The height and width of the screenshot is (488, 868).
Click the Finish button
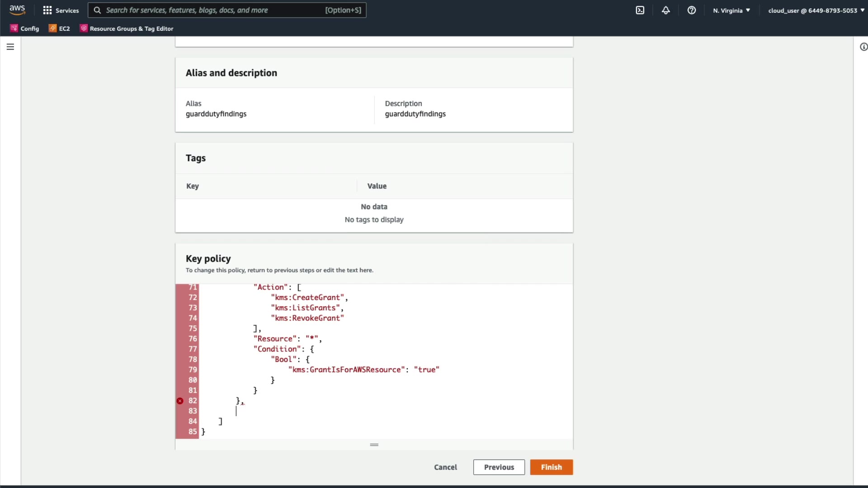[x=551, y=467]
